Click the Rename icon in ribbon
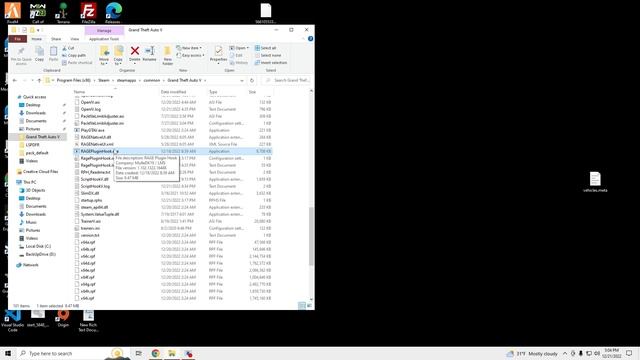 149,51
